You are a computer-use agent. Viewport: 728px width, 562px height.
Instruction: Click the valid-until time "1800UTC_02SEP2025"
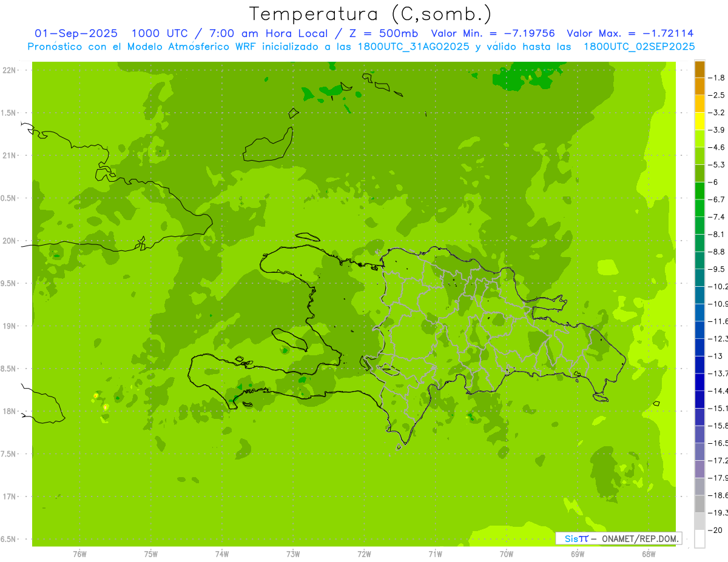click(639, 47)
